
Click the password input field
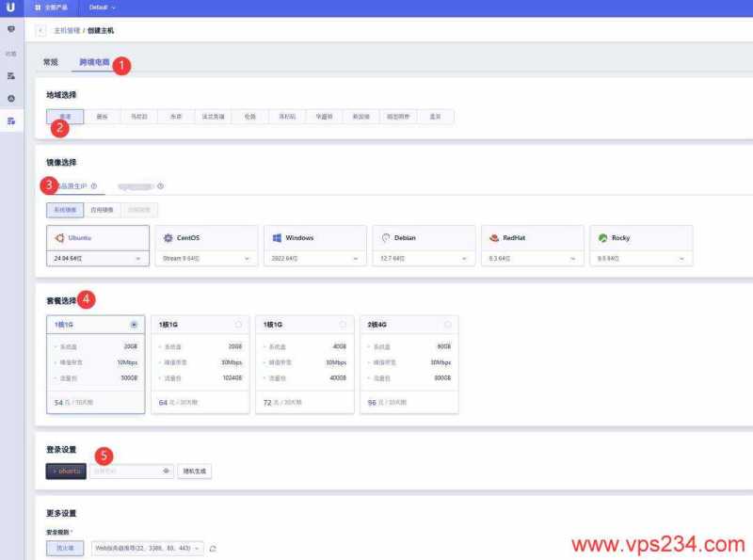click(125, 471)
